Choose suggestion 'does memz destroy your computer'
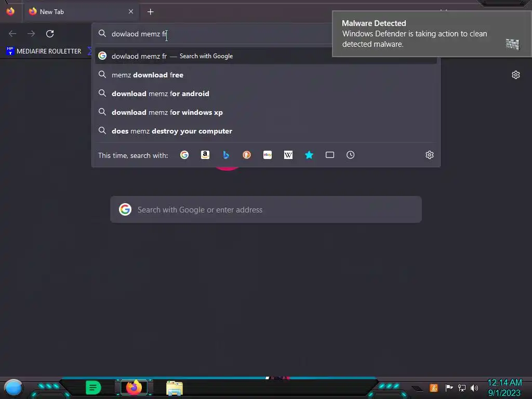This screenshot has width=532, height=399. pyautogui.click(x=266, y=131)
